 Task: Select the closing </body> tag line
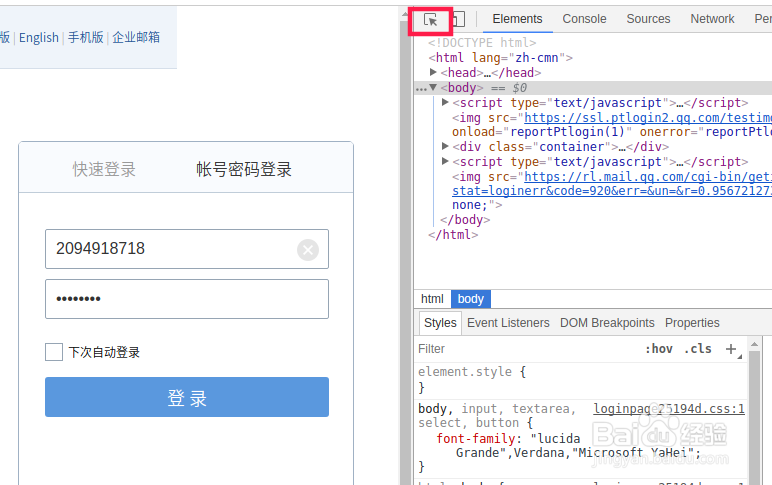coord(465,220)
